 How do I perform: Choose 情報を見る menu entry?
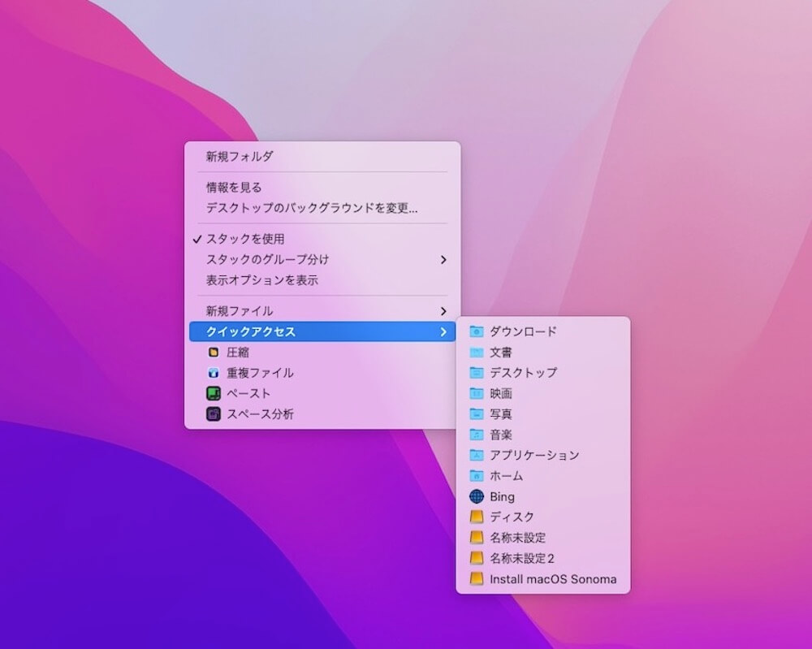(234, 188)
